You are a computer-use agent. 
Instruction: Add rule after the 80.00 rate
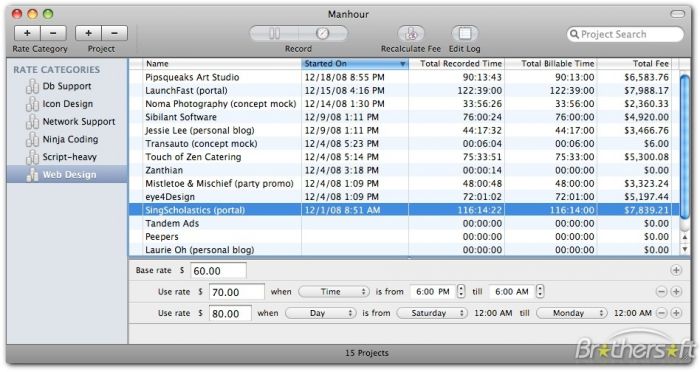tap(676, 313)
